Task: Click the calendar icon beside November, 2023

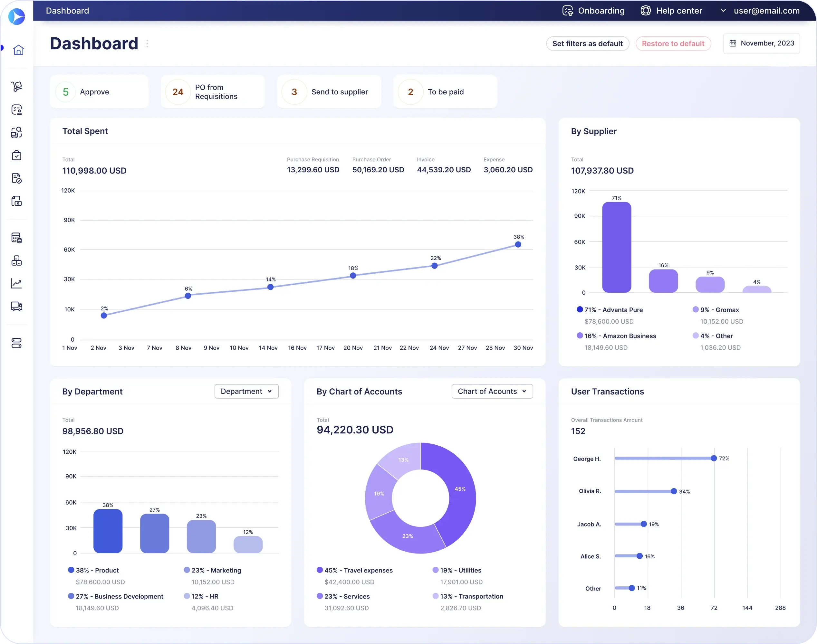Action: (733, 43)
